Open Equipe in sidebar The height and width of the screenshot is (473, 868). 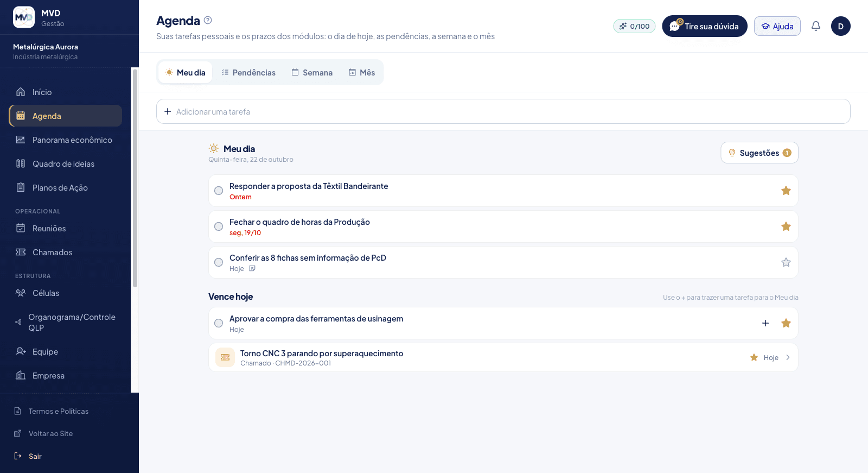pos(65,352)
